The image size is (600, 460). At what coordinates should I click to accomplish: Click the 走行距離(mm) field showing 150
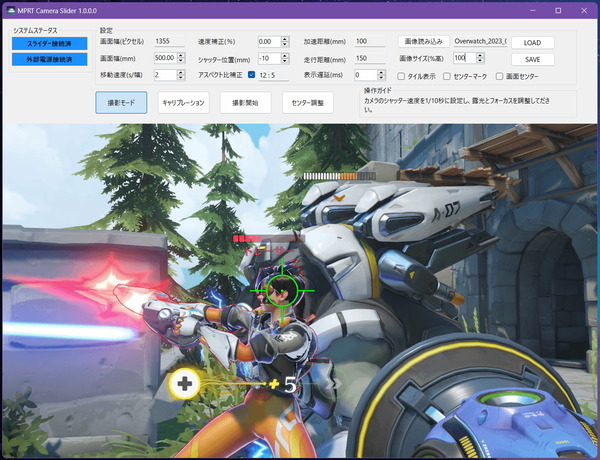pos(370,58)
